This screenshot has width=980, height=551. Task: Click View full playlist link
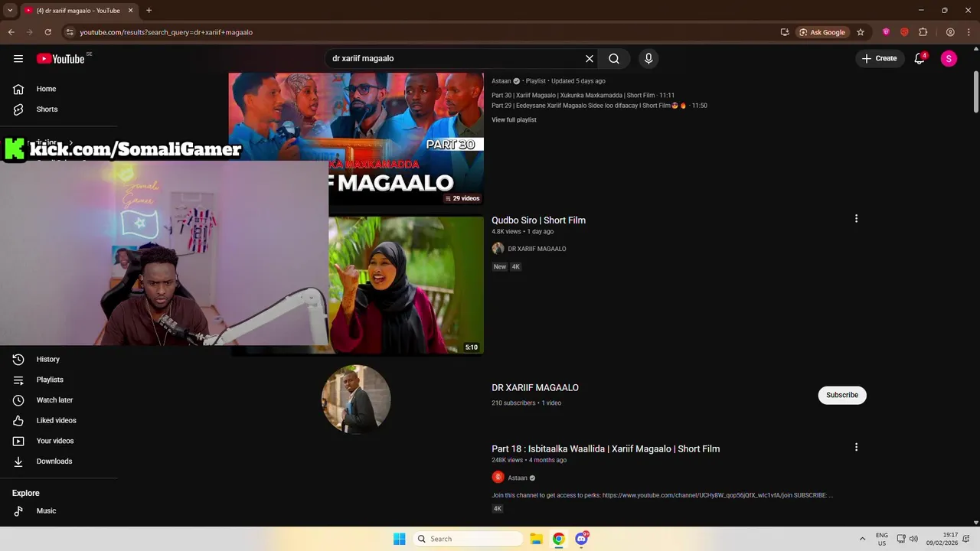(x=514, y=120)
